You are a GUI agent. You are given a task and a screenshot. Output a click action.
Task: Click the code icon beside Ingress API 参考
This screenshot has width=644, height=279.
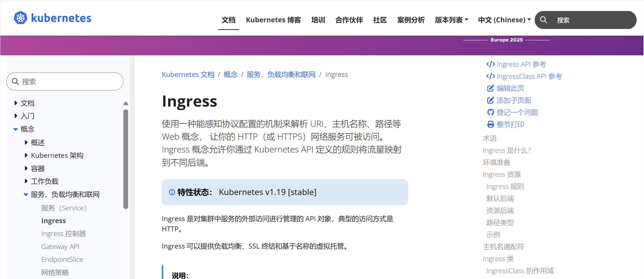point(490,64)
